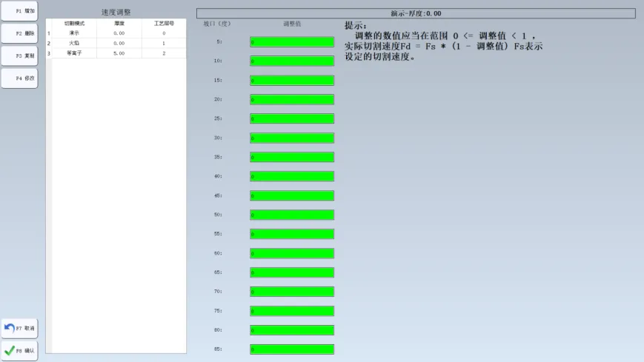Click the 5.00 thickness cell
The height and width of the screenshot is (362, 644).
point(119,53)
